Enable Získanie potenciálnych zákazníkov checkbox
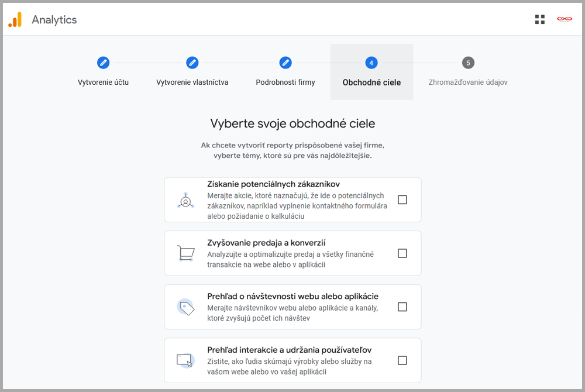The height and width of the screenshot is (392, 585). [x=402, y=200]
